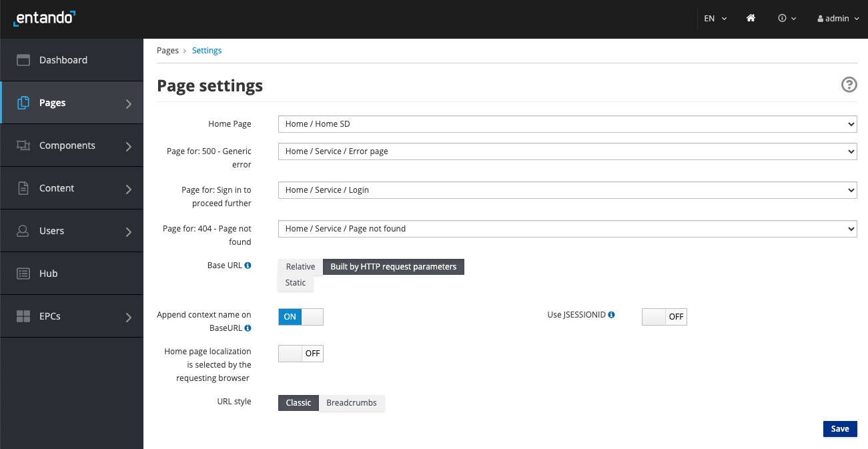Click the Save button
The width and height of the screenshot is (868, 449).
click(839, 428)
